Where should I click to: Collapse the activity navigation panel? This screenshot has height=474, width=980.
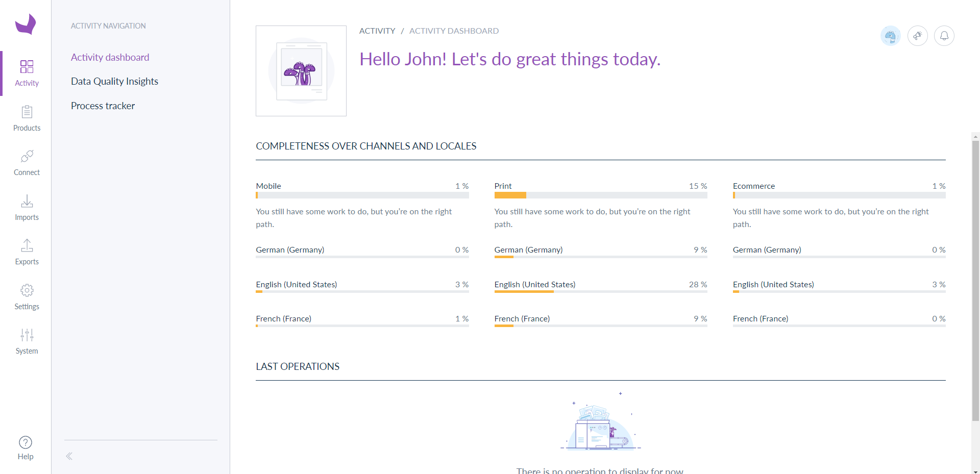[69, 456]
